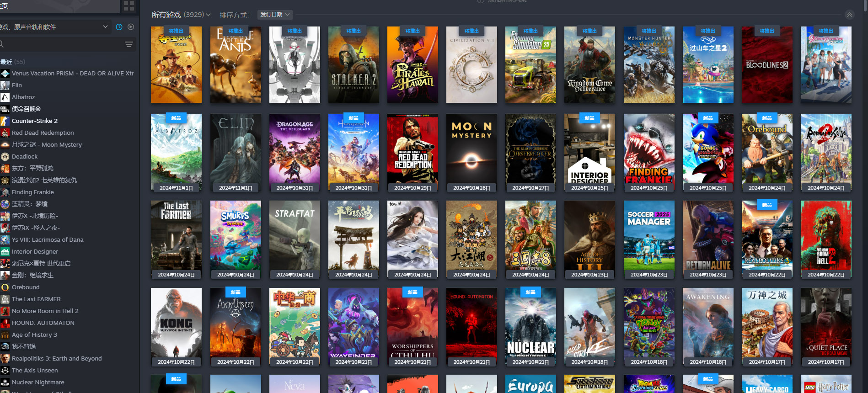Open the Wayfinder game cover

(354, 326)
